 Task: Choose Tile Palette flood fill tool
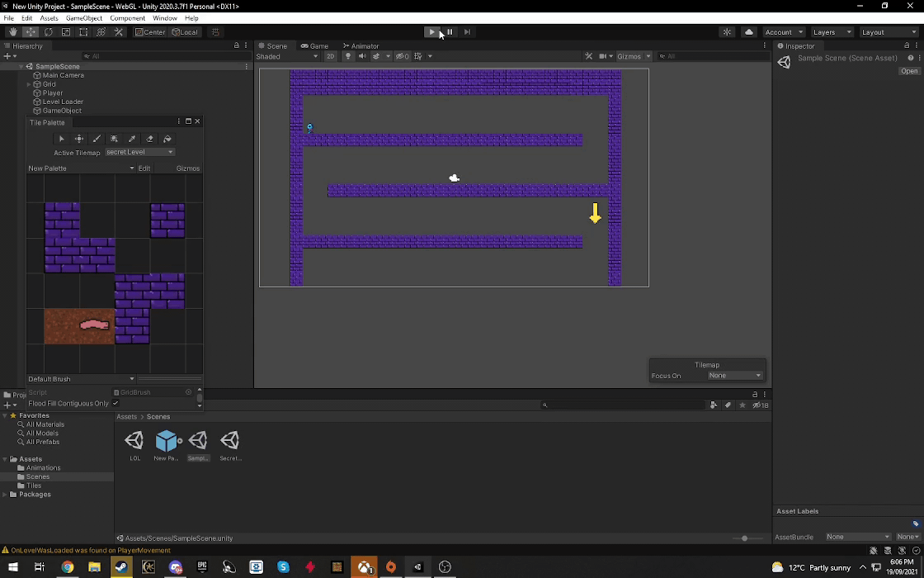(167, 139)
